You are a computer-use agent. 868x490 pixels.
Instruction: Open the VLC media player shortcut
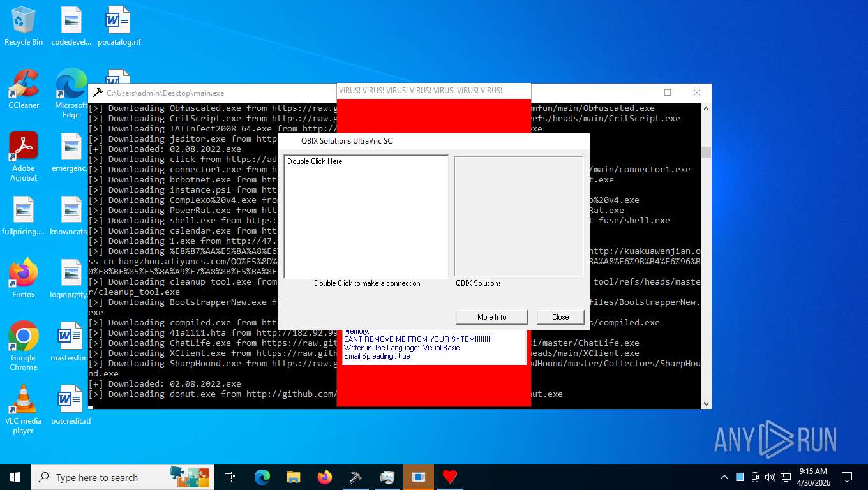[24, 409]
